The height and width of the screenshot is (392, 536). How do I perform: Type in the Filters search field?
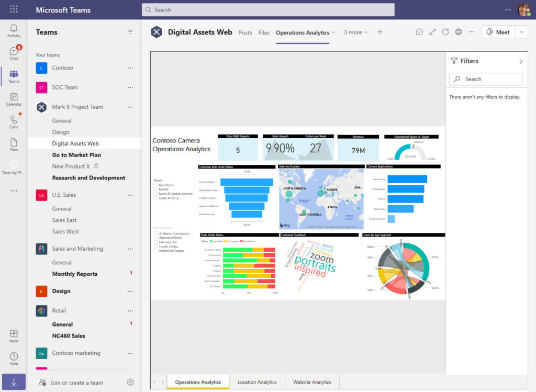tap(486, 79)
